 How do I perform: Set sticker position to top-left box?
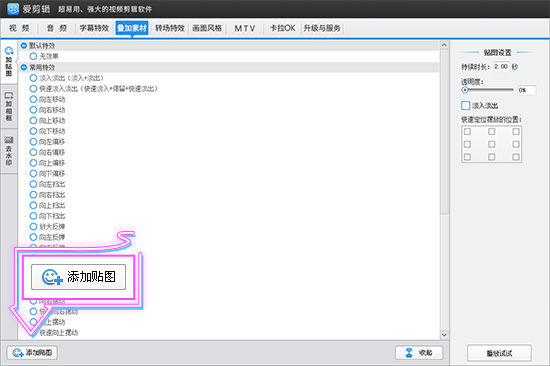coord(467,132)
